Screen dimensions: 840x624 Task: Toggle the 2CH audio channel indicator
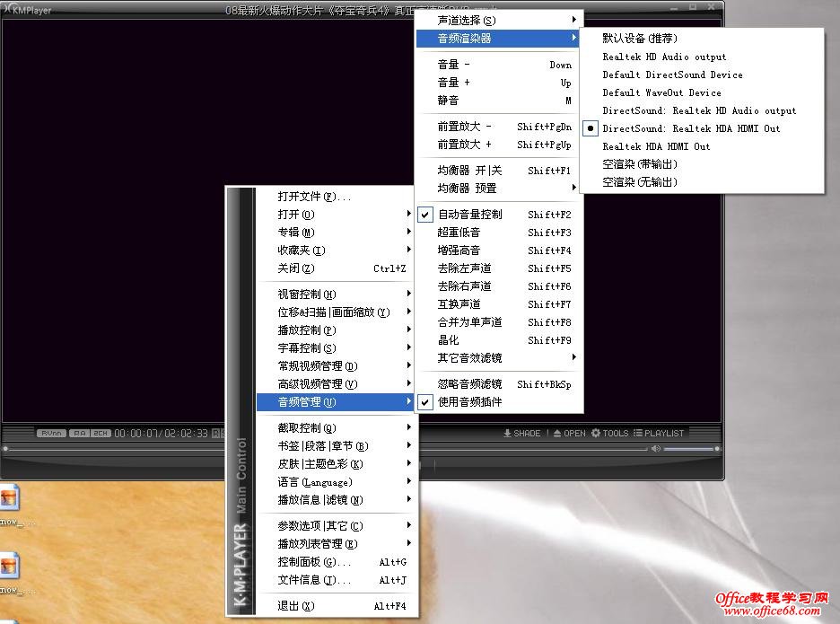(101, 434)
